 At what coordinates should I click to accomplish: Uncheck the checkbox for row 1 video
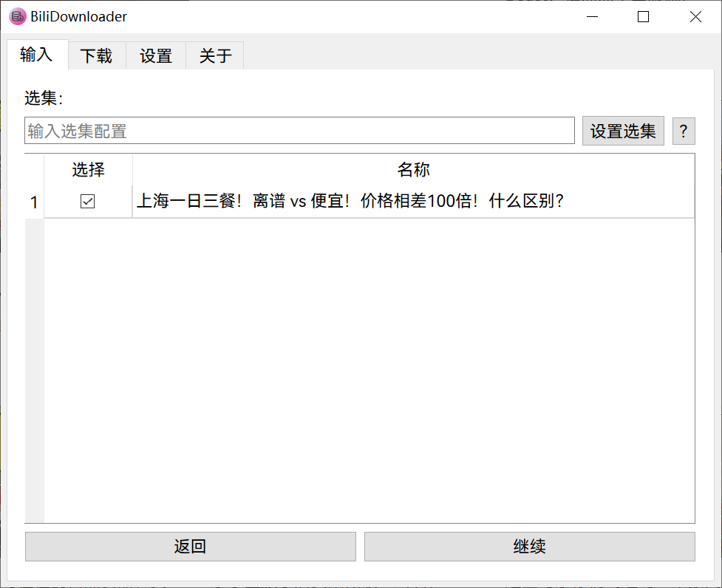(x=87, y=202)
